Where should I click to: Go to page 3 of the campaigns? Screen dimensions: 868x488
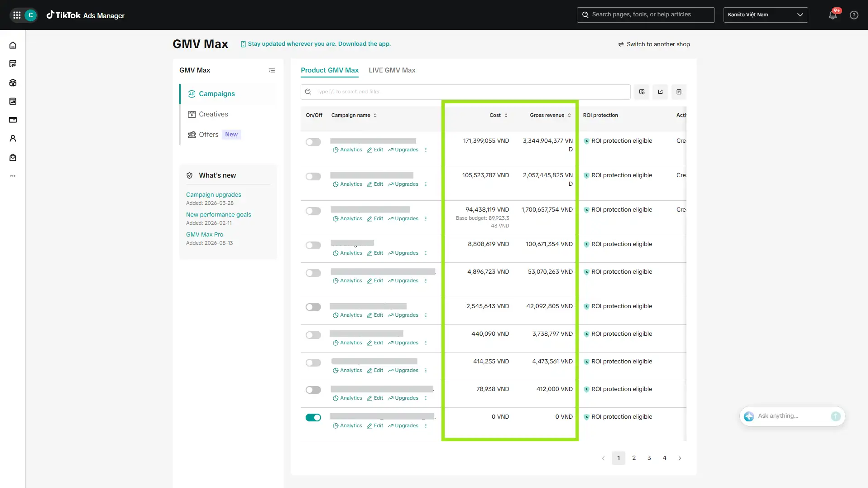pyautogui.click(x=649, y=458)
